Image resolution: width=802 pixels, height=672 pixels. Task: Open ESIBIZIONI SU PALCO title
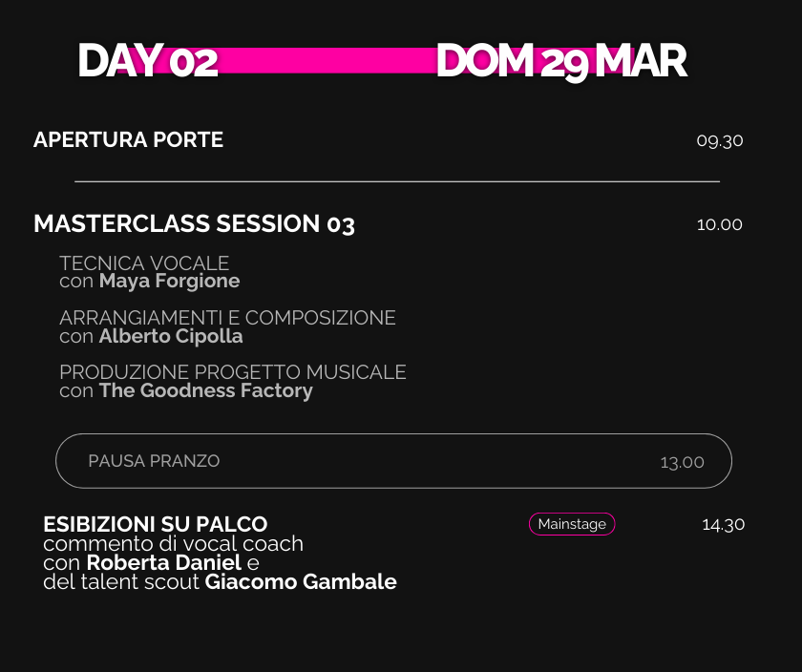[x=155, y=524]
